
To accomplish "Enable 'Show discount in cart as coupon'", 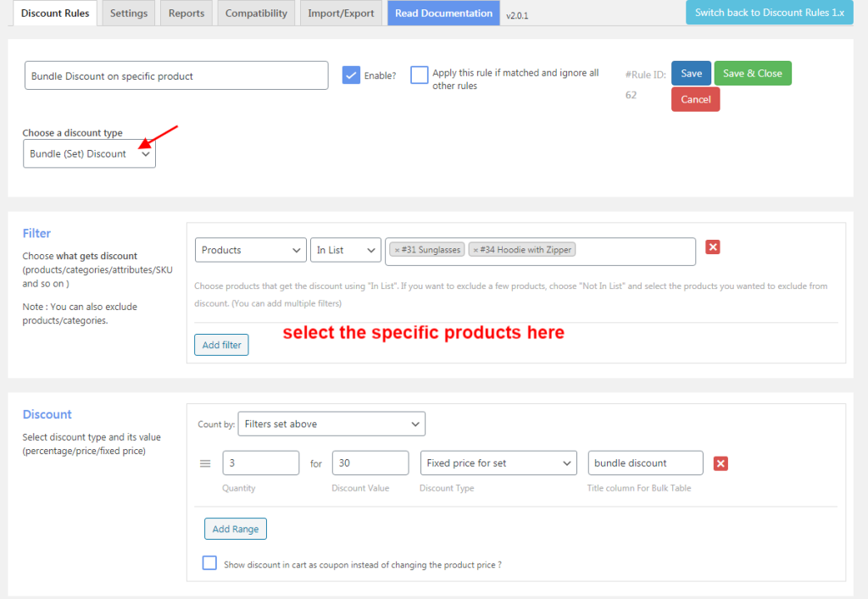I will click(x=209, y=562).
